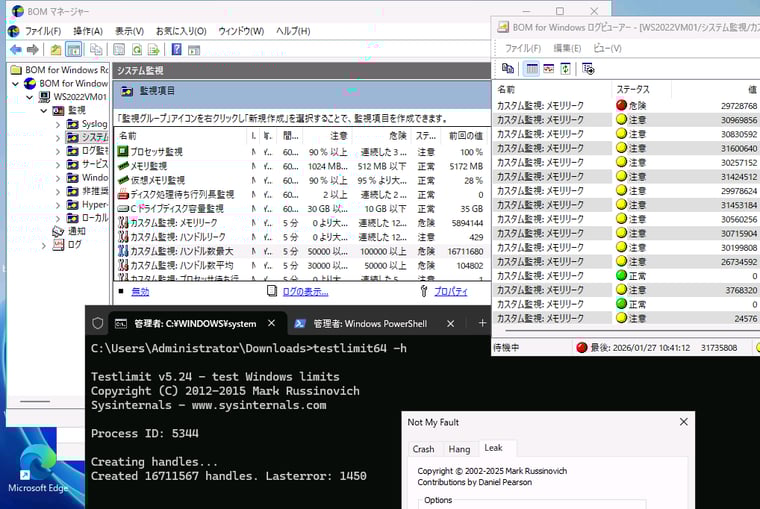Select the カスタム監視: ハンドルリーク row icon
This screenshot has height=509, width=760.
[123, 237]
